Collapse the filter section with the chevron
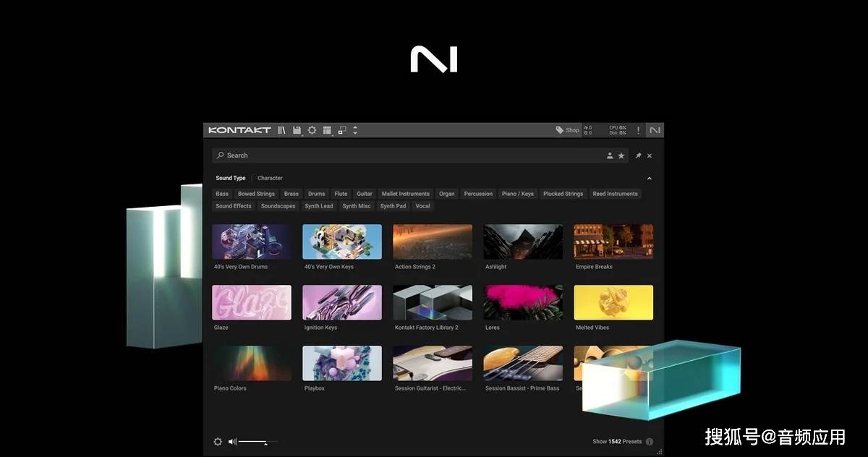The width and height of the screenshot is (868, 457). (x=649, y=179)
